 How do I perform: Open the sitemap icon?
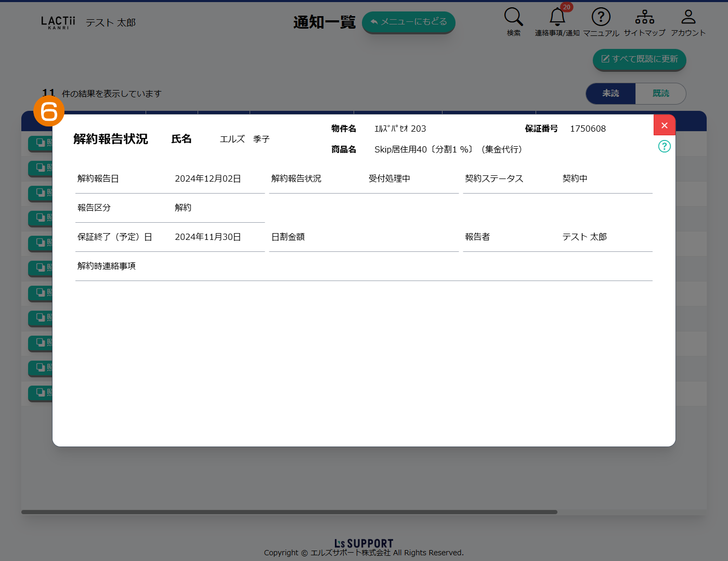click(x=644, y=17)
